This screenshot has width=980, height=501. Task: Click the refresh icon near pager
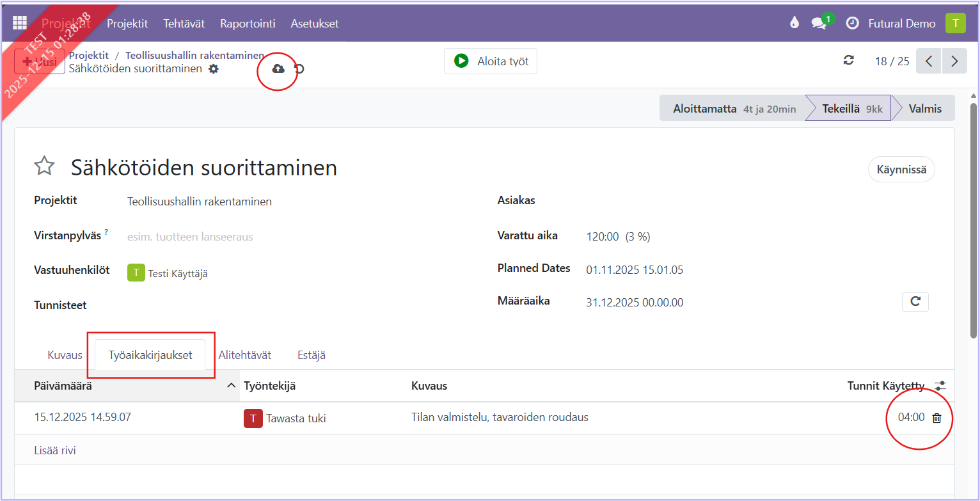849,61
